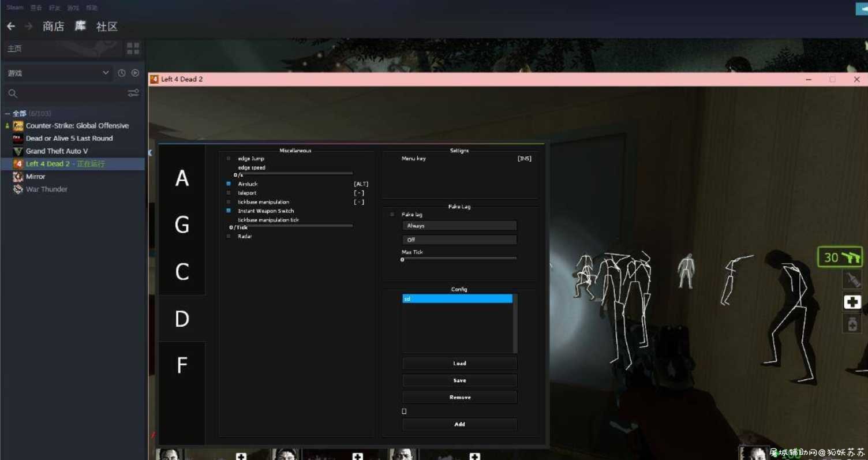Image resolution: width=868 pixels, height=460 pixels.
Task: Click the ready-to-play filter icon
Action: click(135, 73)
